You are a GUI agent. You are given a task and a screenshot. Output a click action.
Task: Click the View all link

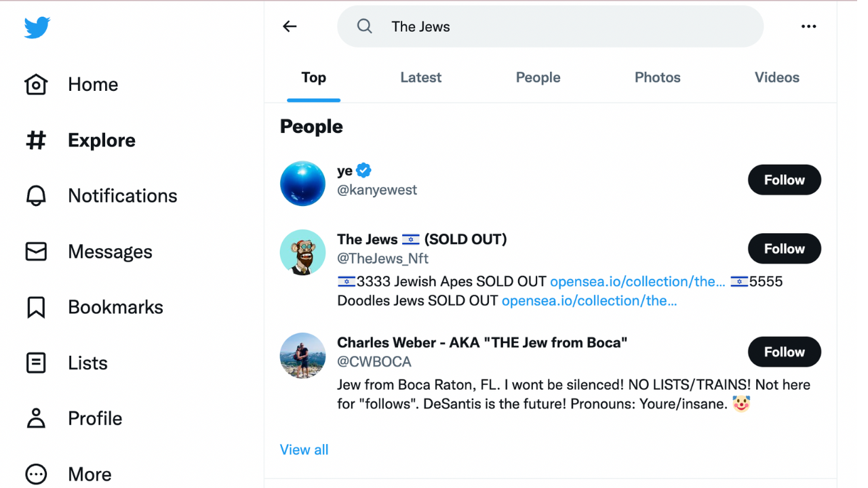point(304,450)
